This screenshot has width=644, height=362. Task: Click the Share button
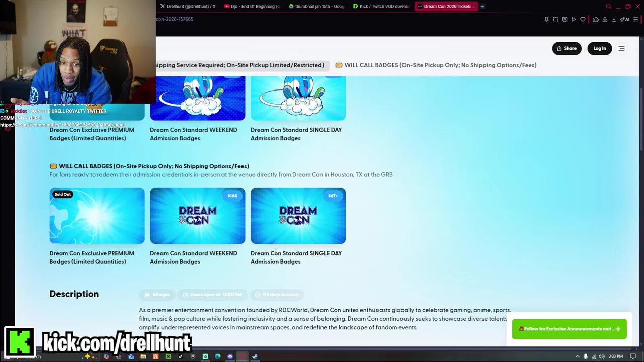(x=567, y=48)
